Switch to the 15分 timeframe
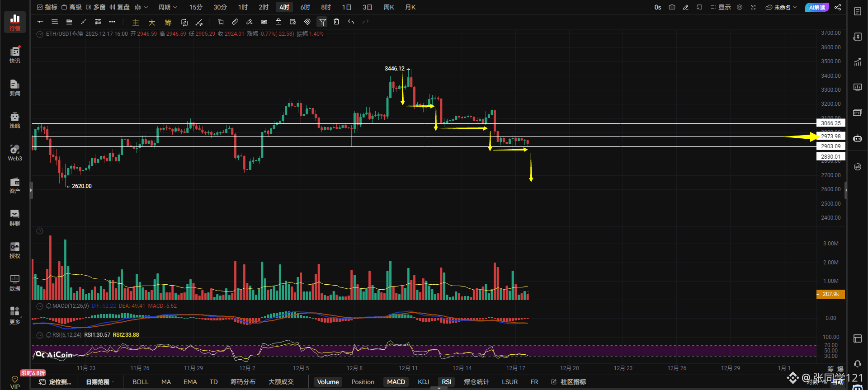The image size is (868, 390). (x=196, y=7)
